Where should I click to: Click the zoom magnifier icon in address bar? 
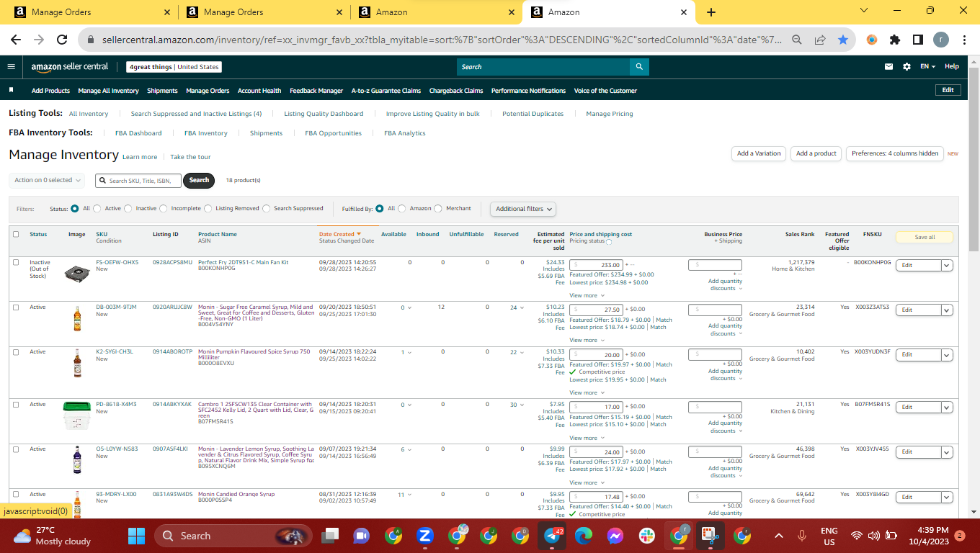coord(797,40)
